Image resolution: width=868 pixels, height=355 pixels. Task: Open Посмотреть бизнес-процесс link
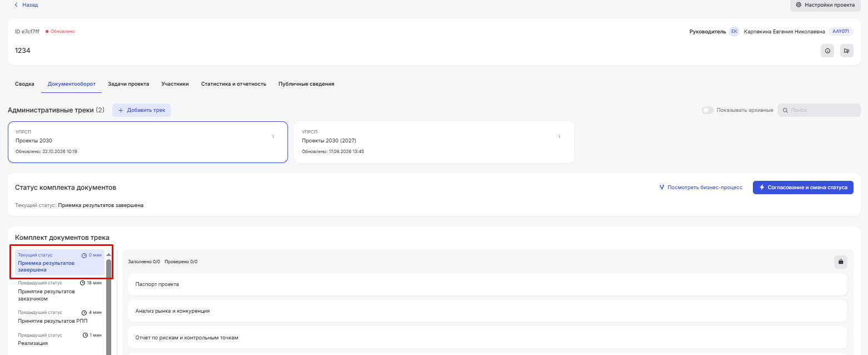(701, 188)
